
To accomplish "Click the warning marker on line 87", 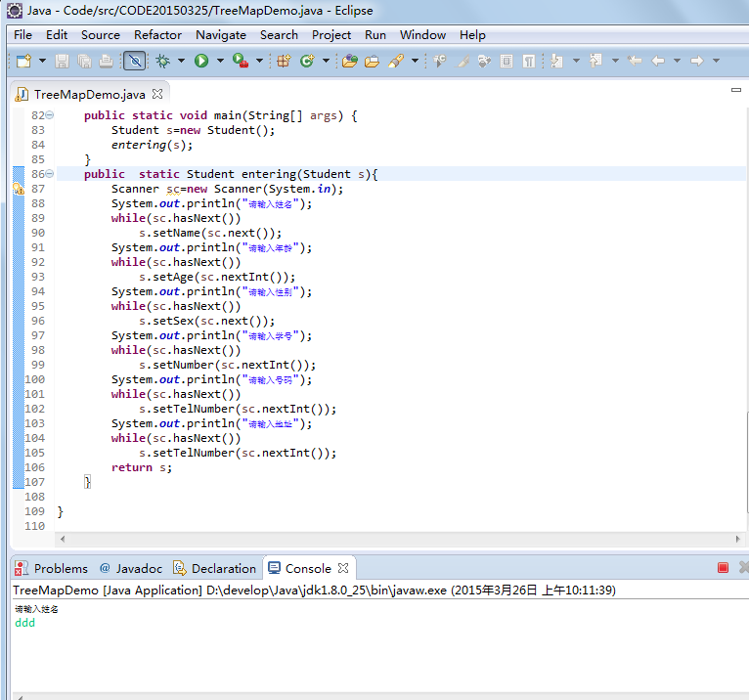I will click(x=19, y=189).
